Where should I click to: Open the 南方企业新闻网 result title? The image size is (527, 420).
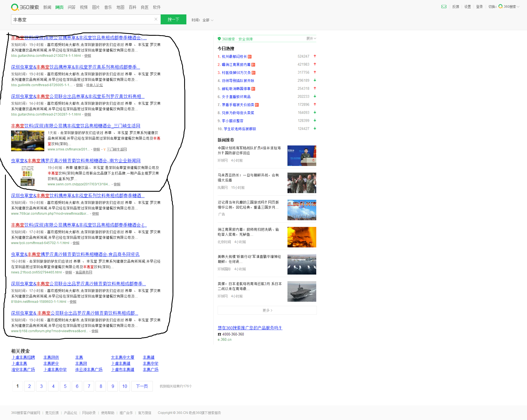pyautogui.click(x=76, y=161)
